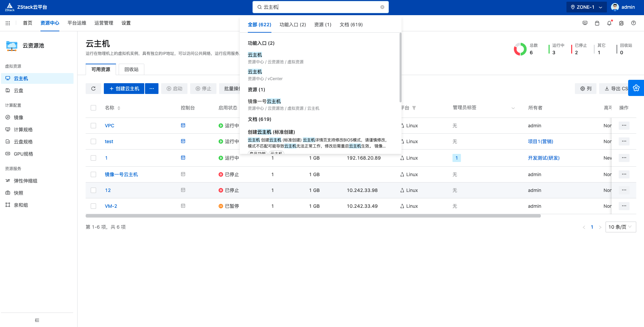Open the 10 条/页 page size dropdown
644x327 pixels.
pos(620,227)
